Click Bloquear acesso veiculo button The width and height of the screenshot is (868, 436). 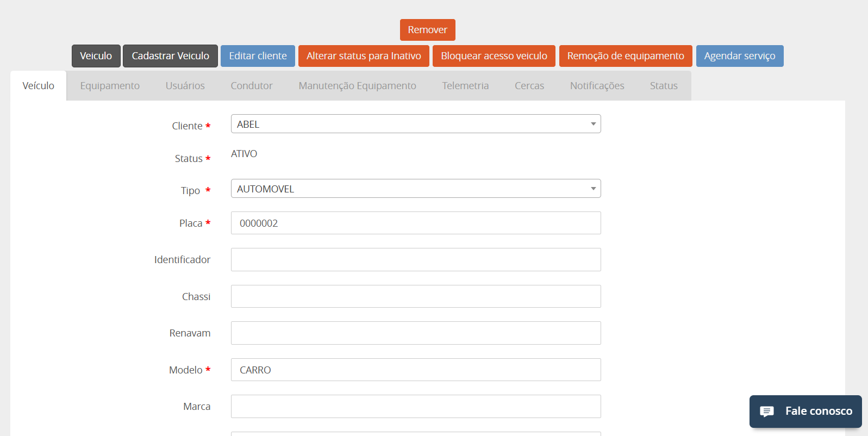[x=494, y=56]
